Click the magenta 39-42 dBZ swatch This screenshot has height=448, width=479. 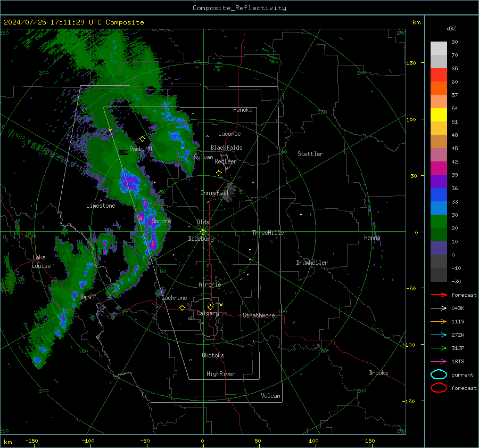click(x=439, y=168)
